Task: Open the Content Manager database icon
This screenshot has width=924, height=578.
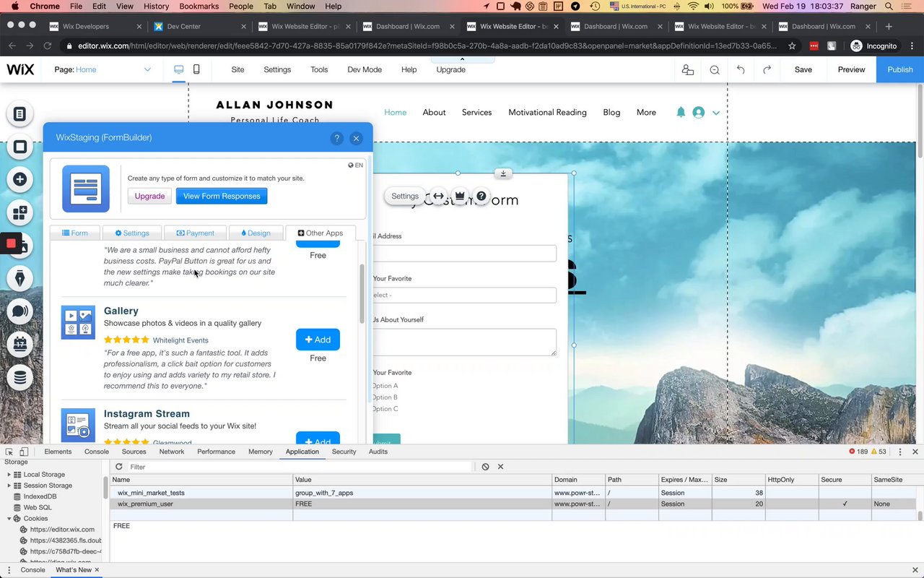Action: [20, 377]
